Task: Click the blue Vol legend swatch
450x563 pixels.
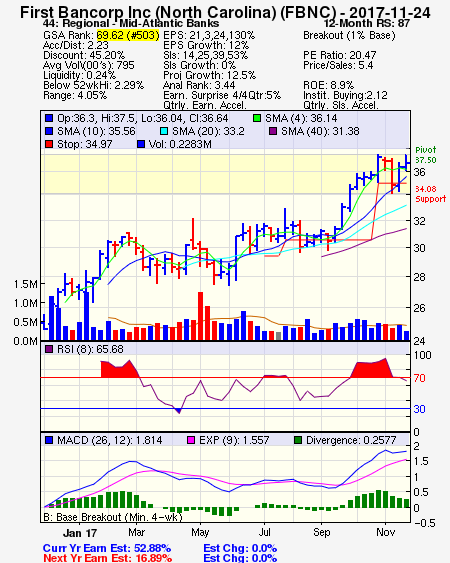Action: [141, 144]
